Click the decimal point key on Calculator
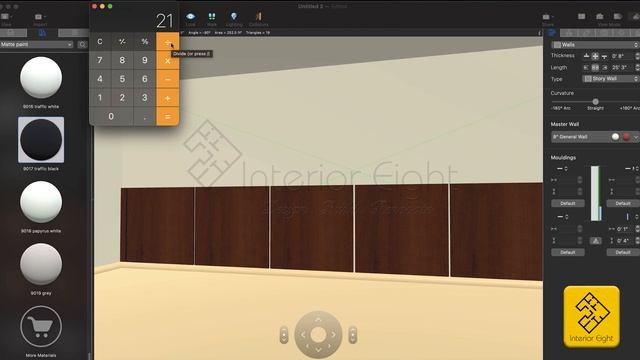Viewport: 640px width, 360px height. (x=144, y=117)
